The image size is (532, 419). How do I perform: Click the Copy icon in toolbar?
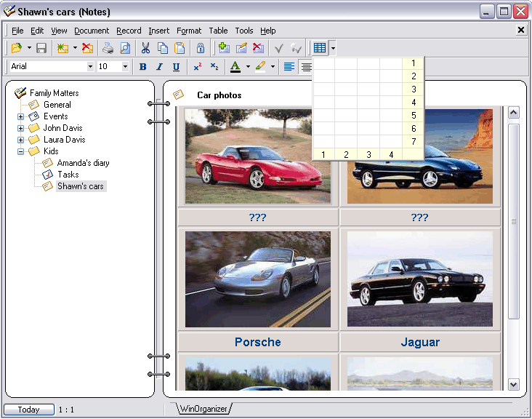(163, 49)
